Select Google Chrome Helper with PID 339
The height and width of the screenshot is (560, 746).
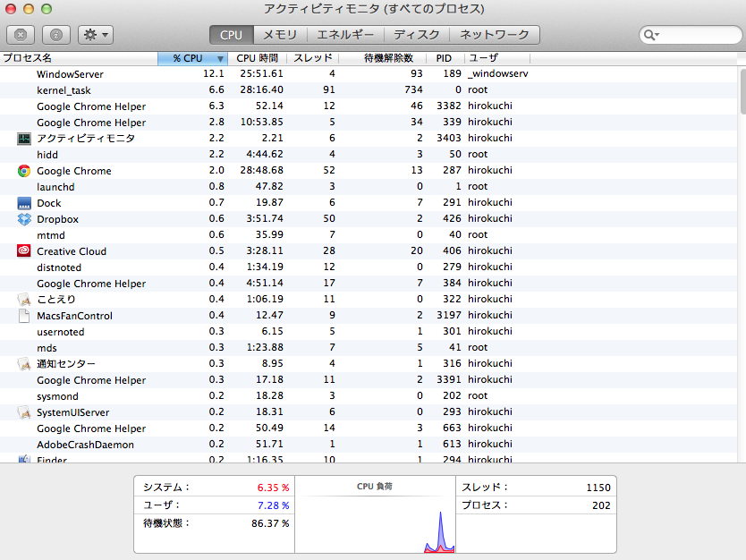click(x=369, y=123)
